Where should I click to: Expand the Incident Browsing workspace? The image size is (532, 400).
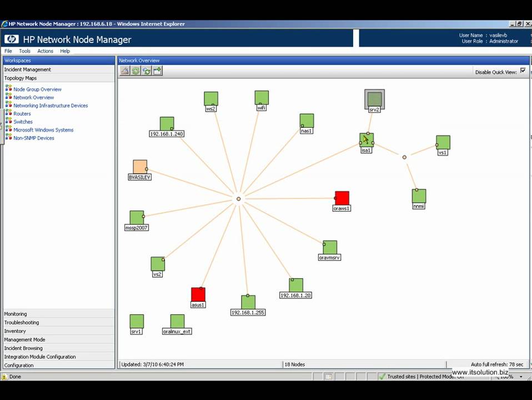(x=59, y=348)
